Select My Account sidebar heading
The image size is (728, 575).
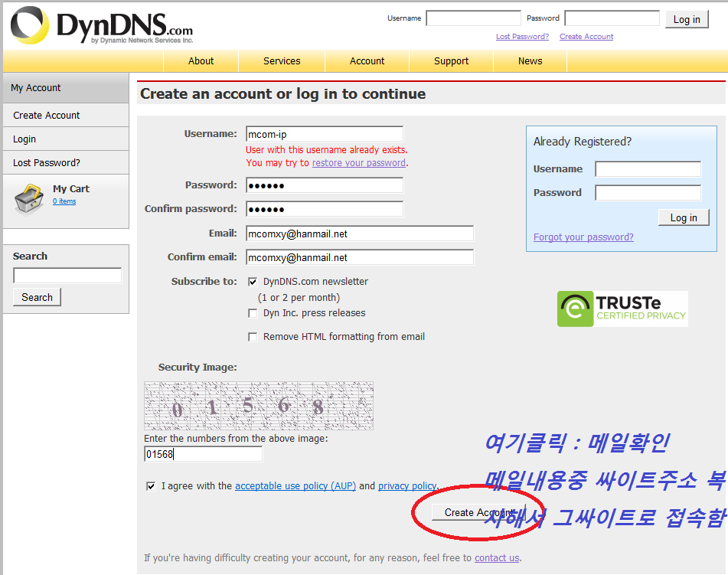66,88
